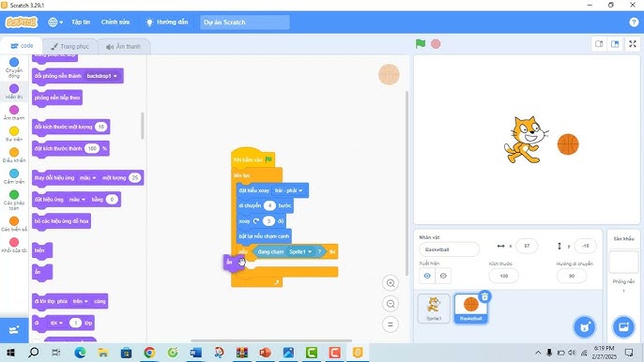The image size is (644, 362).
Task: Open backdrop1 dropdown in palette block
Action: click(102, 76)
